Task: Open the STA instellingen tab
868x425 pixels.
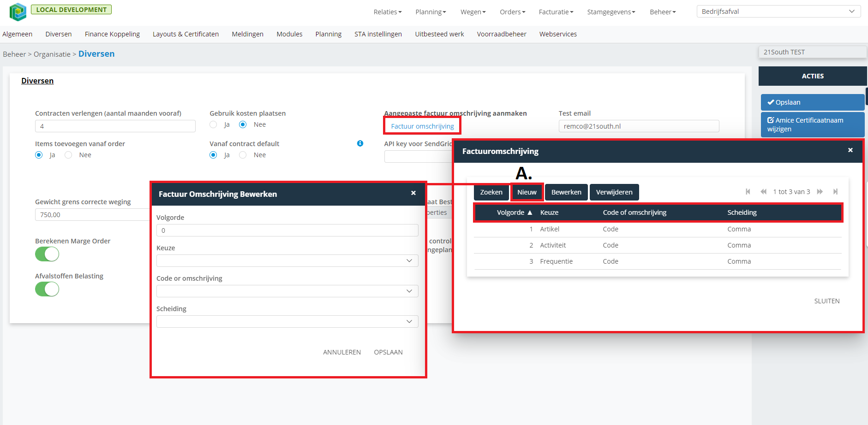Action: click(378, 34)
